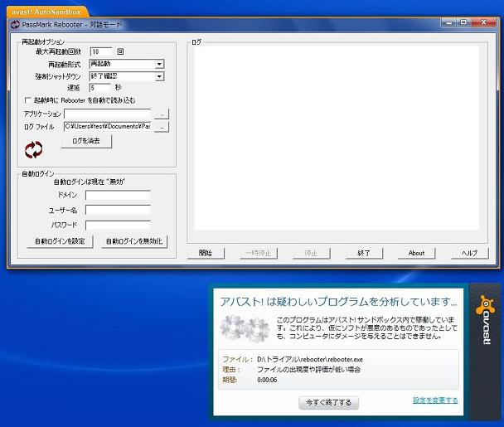504x427 pixels.
Task: Click the ファイルの出現度や評価が低い場合 reason text
Action: click(x=309, y=370)
